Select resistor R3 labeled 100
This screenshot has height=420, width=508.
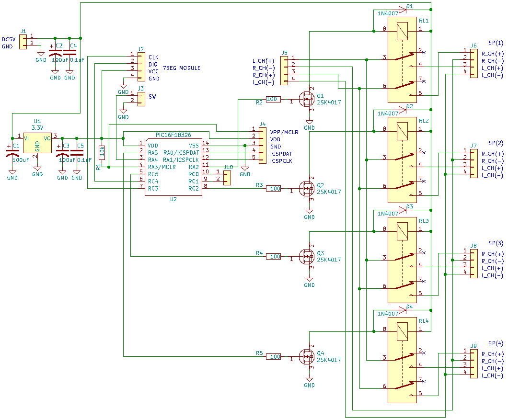[x=273, y=189]
